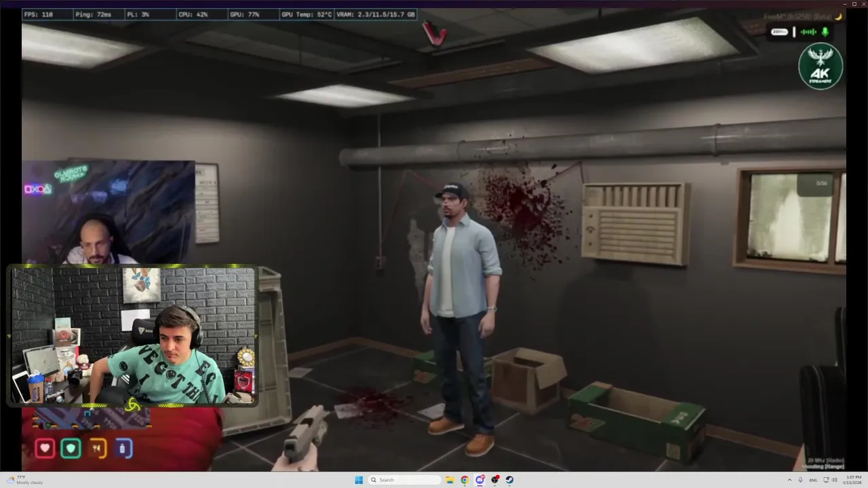Switch the ENG input language

813,480
